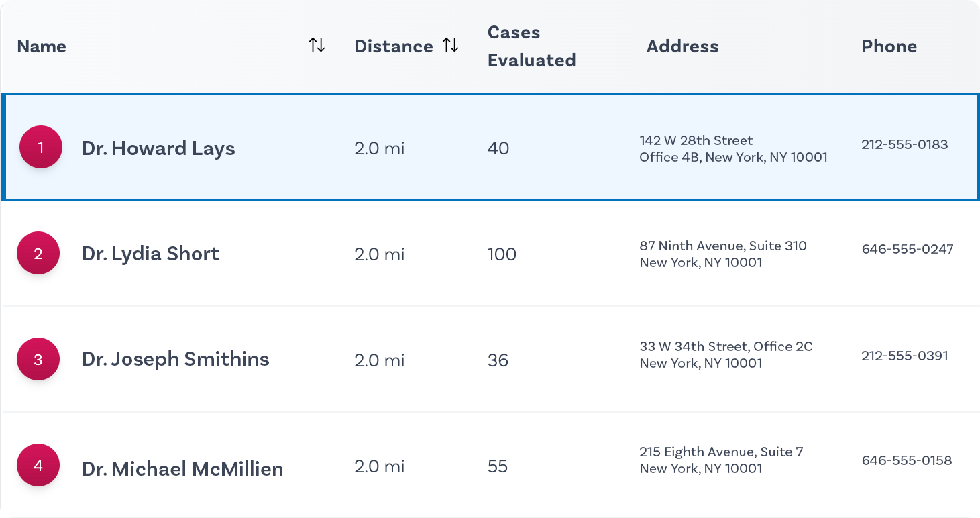
Task: Click the number 1 marker badge
Action: pos(41,148)
